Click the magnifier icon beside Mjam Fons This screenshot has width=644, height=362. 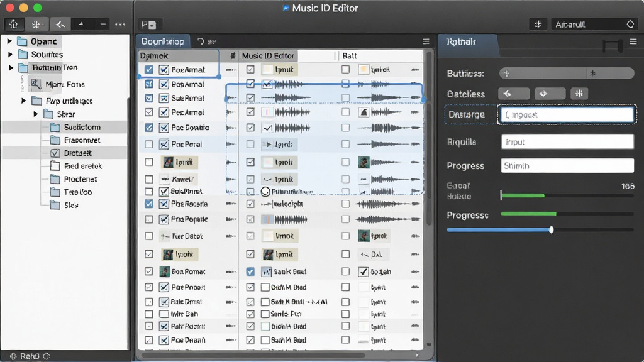tap(36, 84)
